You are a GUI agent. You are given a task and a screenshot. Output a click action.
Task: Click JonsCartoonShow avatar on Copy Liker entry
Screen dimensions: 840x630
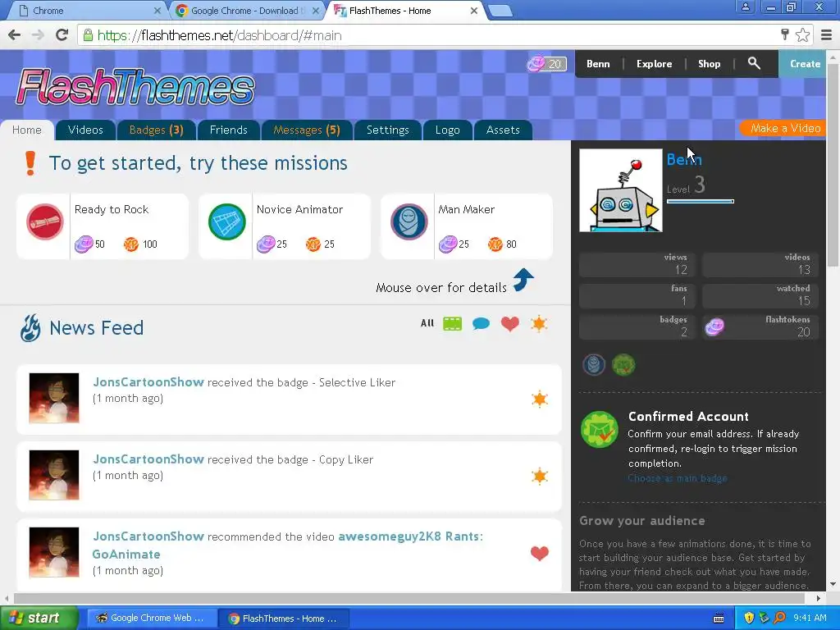click(x=54, y=475)
